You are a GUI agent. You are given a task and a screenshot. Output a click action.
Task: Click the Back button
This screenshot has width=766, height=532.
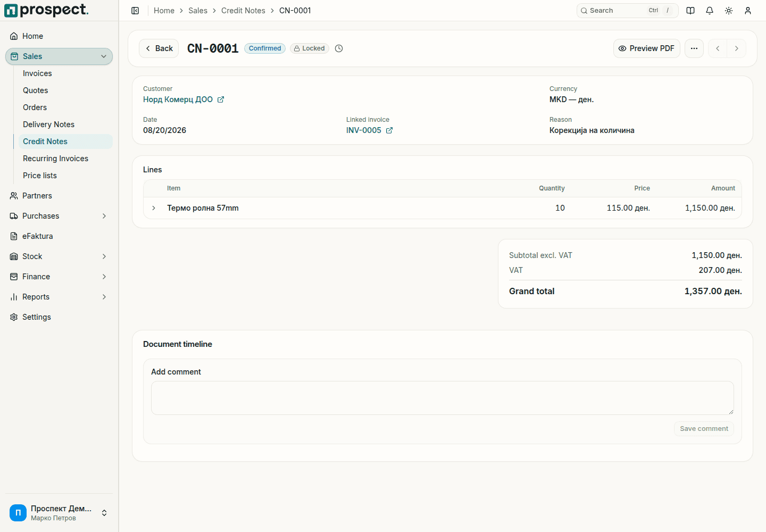pyautogui.click(x=159, y=48)
